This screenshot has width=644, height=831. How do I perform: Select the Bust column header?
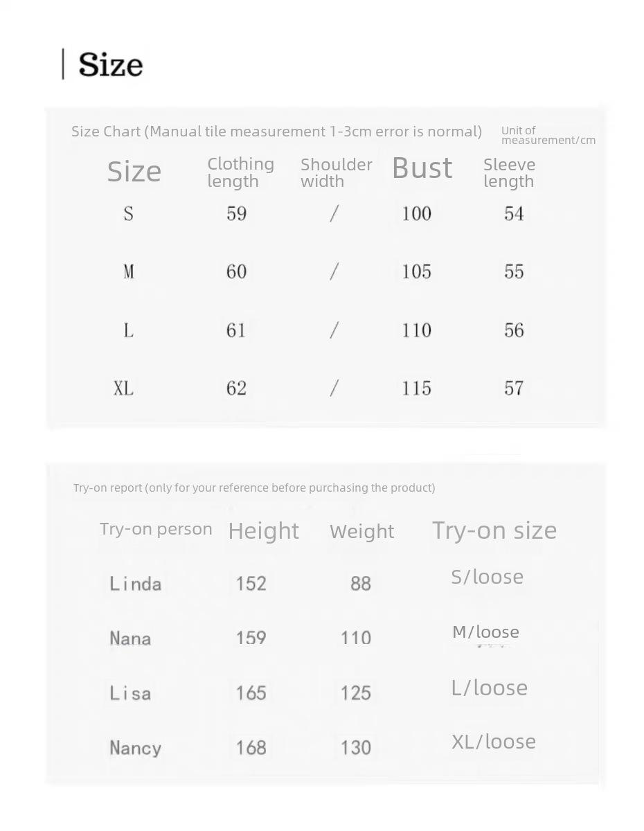pos(422,168)
